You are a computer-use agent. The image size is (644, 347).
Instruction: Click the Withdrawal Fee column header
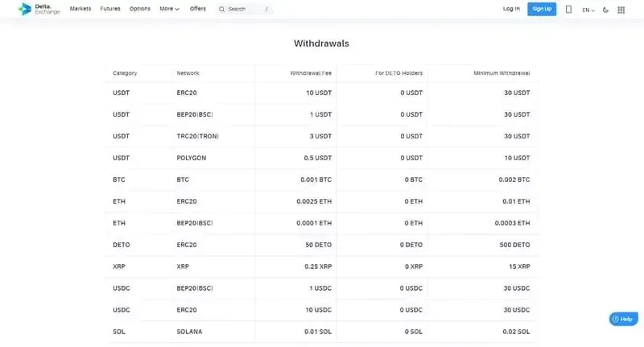pyautogui.click(x=311, y=73)
